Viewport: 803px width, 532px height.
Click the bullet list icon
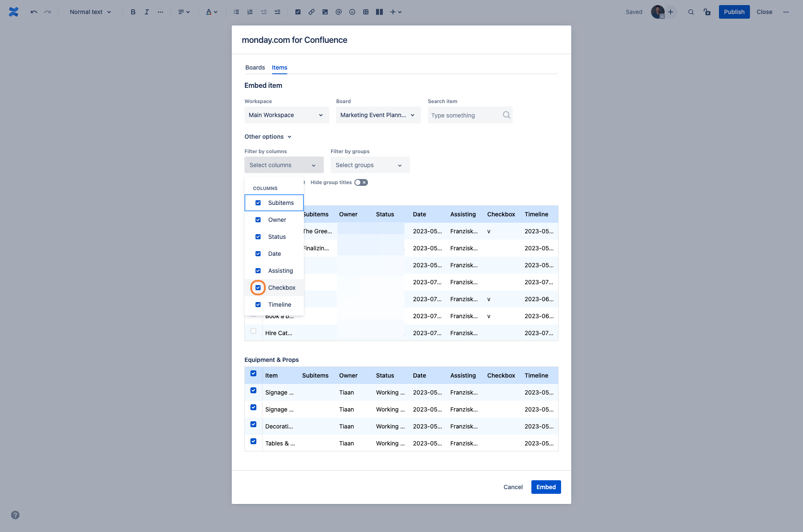point(236,12)
